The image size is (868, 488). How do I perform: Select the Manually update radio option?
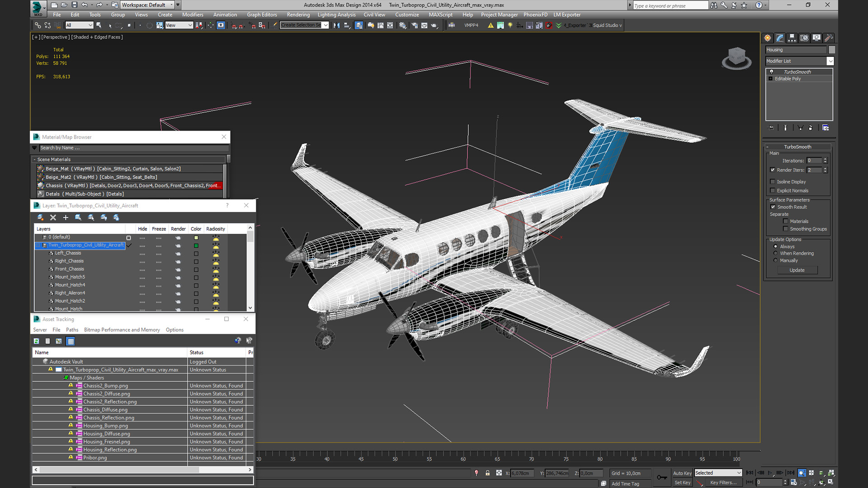pyautogui.click(x=776, y=261)
